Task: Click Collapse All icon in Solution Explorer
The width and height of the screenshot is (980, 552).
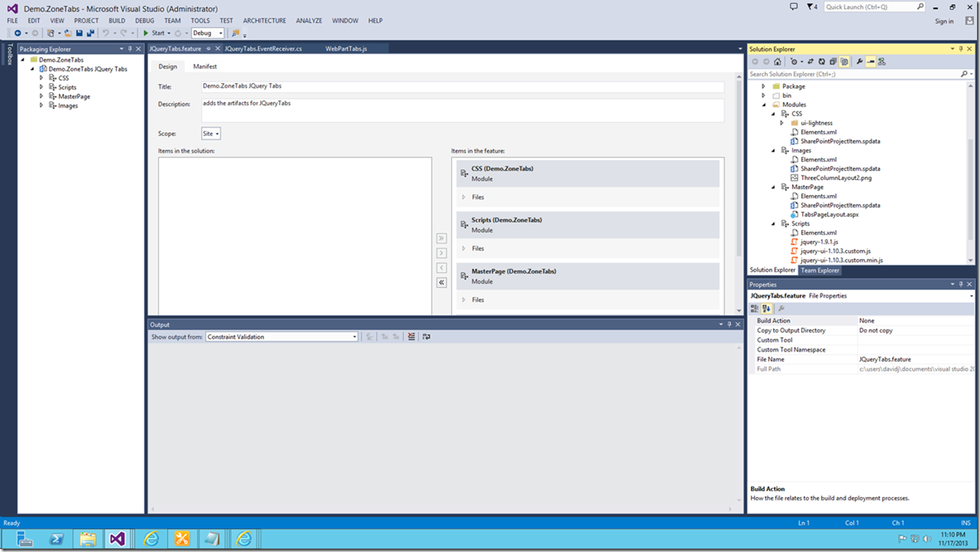Action: pyautogui.click(x=833, y=62)
